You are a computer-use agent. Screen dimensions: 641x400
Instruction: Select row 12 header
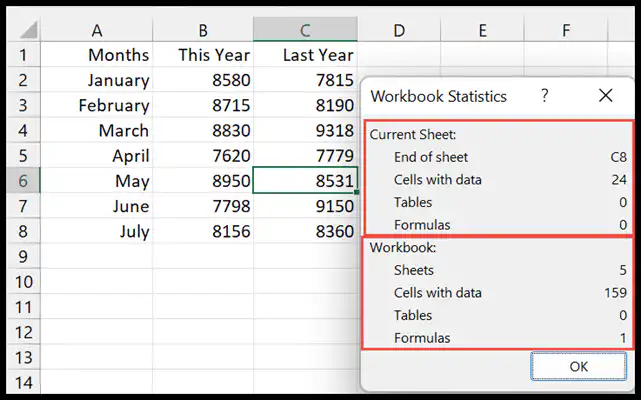[24, 332]
